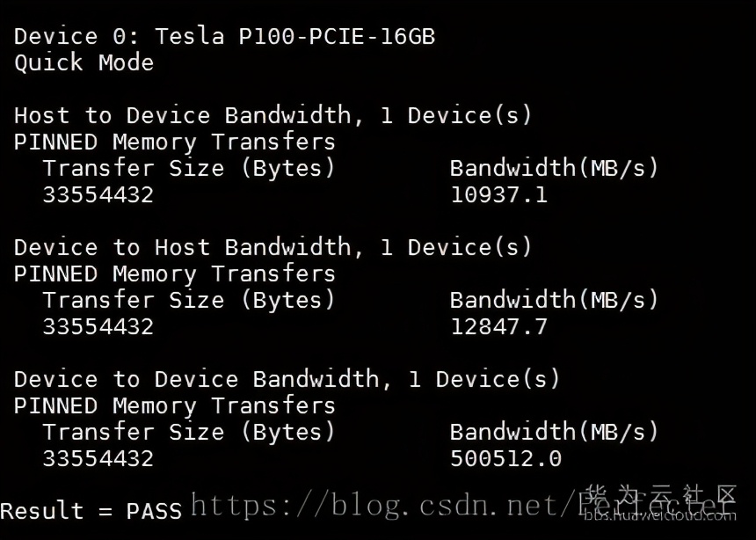Click the Quick Mode text line
This screenshot has width=756, height=540.
pos(84,62)
